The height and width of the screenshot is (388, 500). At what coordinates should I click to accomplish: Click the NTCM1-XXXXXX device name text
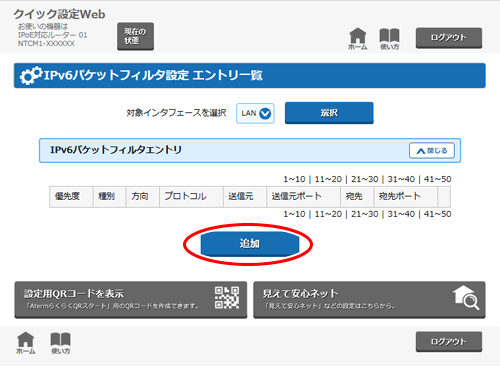pos(46,44)
